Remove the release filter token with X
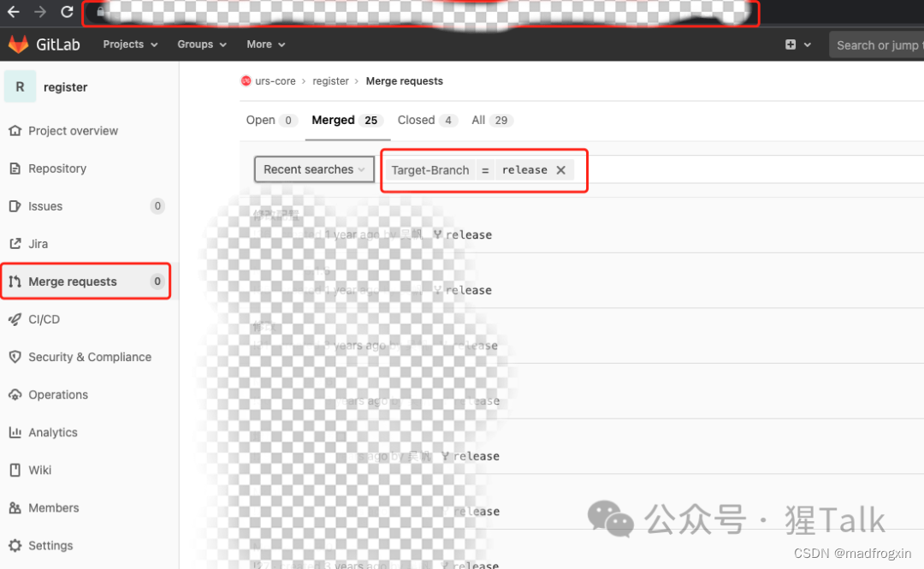Viewport: 924px width, 569px height. 561,169
